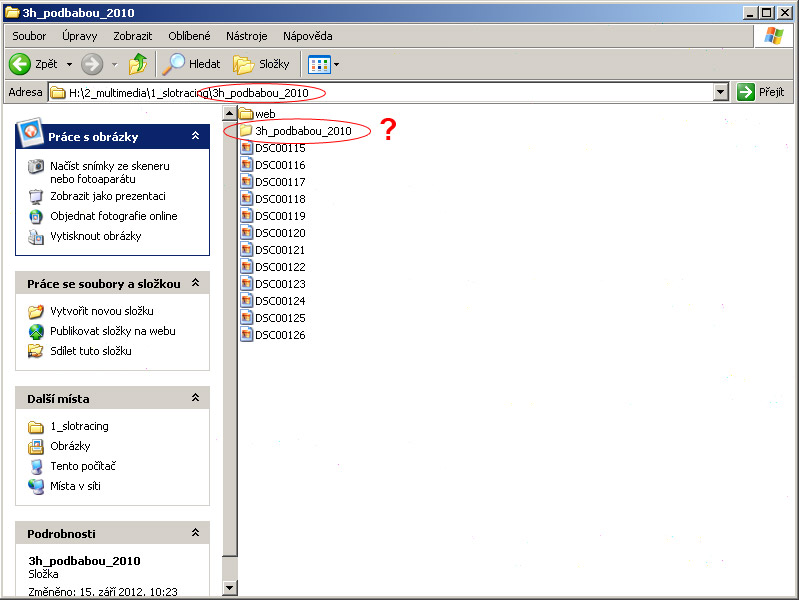Expand the address bar dropdown arrow
The image size is (799, 600).
tap(720, 92)
